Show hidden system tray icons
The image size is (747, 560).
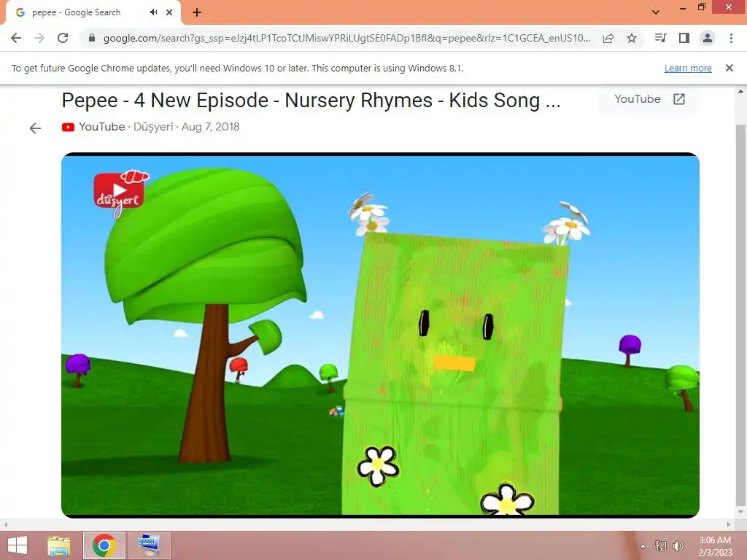[x=643, y=546]
